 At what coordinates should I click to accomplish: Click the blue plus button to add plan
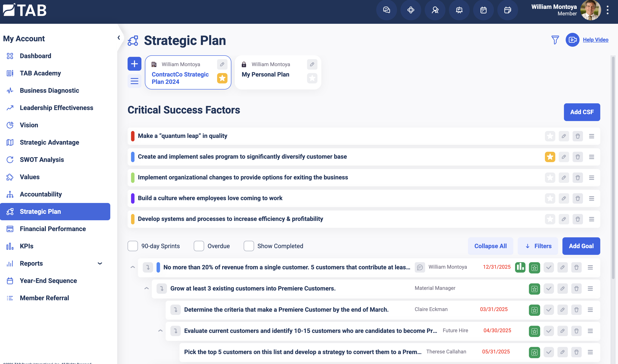[134, 64]
